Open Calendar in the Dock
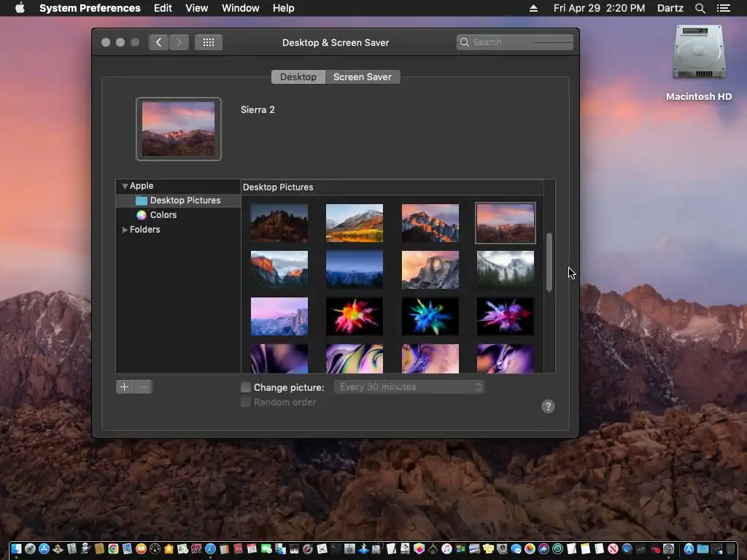Viewport: 747px width, 560px height. (252, 548)
